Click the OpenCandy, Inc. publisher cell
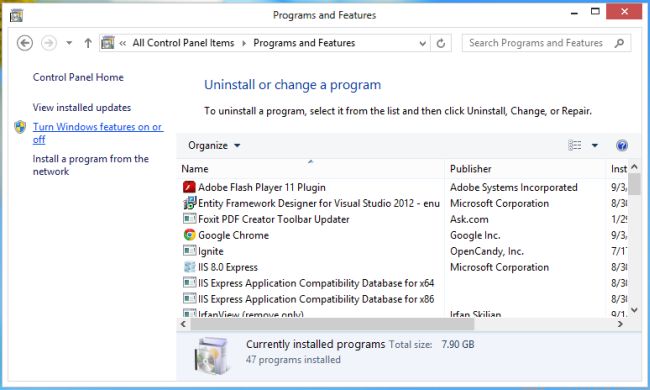Viewport: 650px width, 390px height. click(487, 251)
